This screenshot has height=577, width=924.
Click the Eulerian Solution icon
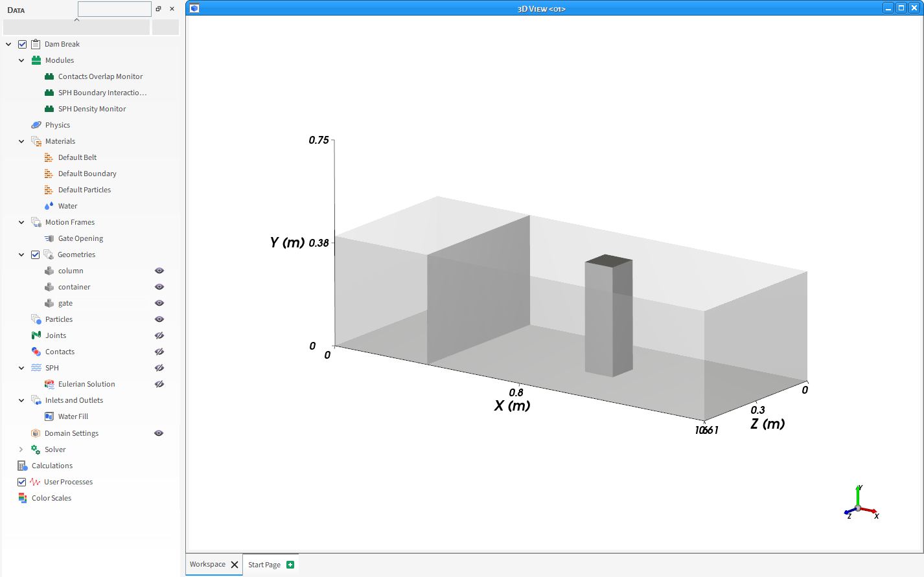point(49,384)
